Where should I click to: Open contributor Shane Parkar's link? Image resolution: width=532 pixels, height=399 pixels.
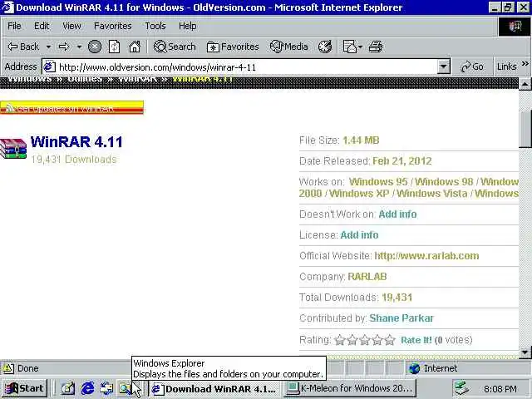401,318
